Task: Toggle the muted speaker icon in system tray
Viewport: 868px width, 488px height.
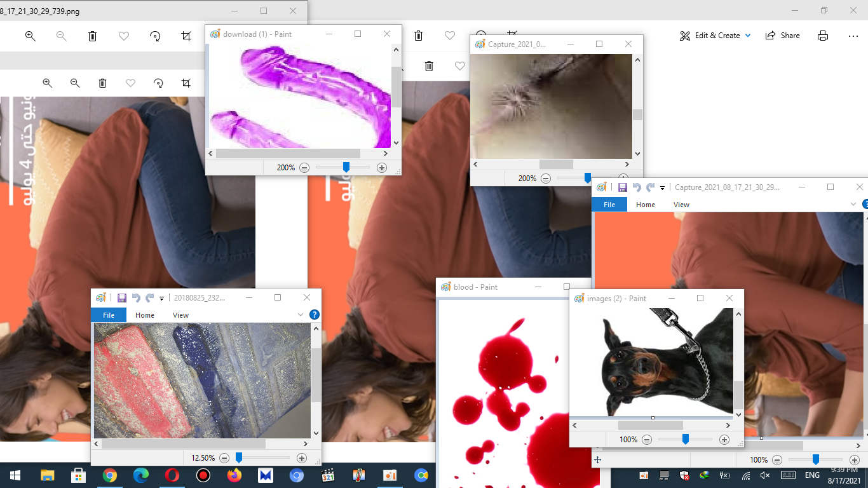Action: coord(765,475)
